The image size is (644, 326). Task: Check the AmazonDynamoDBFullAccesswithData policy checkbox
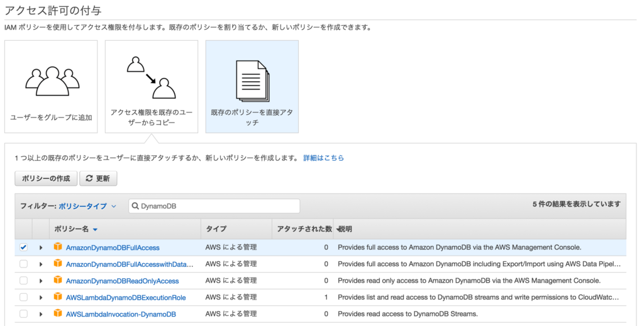click(x=23, y=264)
